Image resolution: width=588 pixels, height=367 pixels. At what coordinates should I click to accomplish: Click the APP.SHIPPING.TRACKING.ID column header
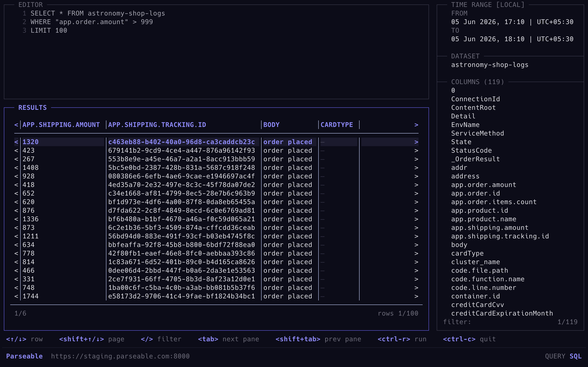pos(157,125)
